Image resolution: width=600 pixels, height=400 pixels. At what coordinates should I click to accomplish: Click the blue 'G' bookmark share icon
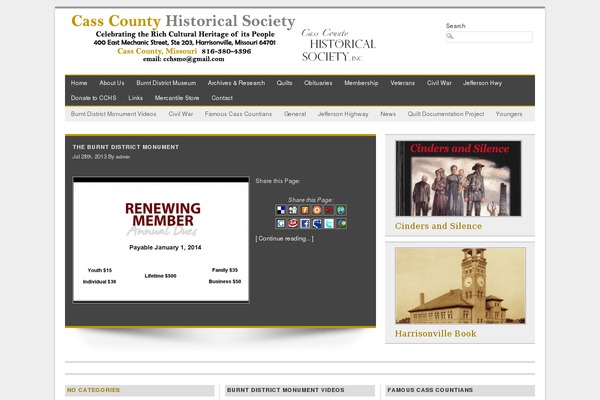[280, 224]
